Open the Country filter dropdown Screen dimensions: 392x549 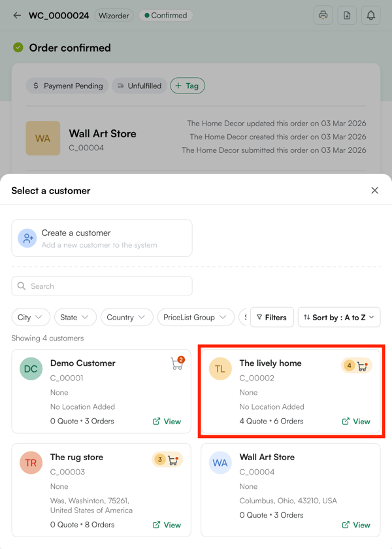pos(127,317)
